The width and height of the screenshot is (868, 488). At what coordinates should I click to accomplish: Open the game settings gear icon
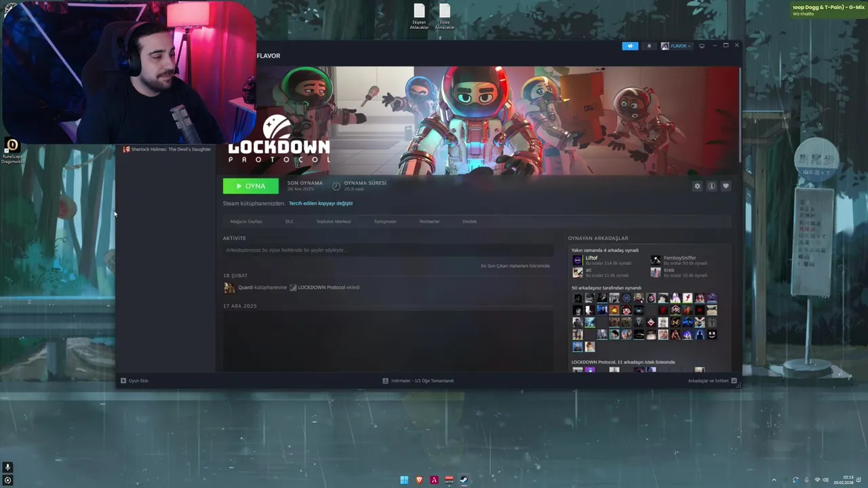tap(697, 186)
